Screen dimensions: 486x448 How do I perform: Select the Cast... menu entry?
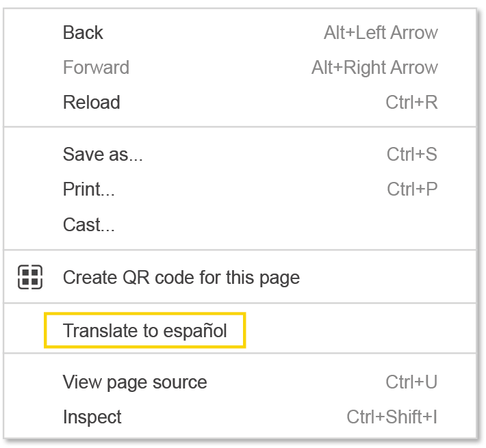[x=89, y=224]
